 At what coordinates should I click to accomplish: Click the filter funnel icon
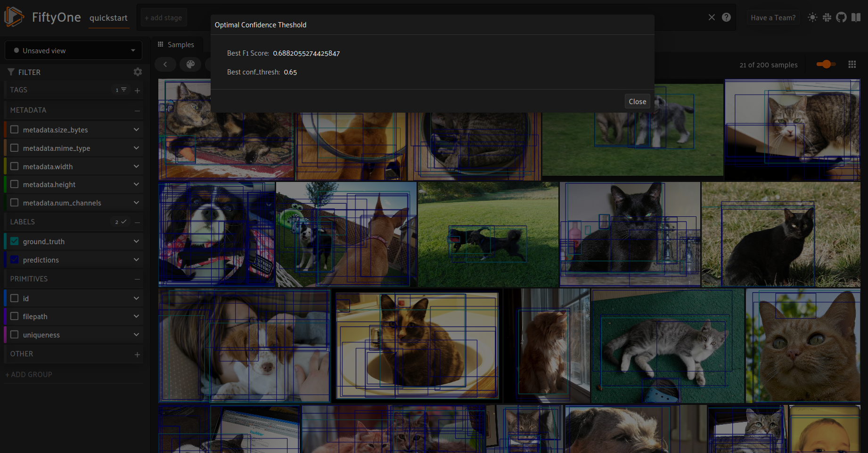(x=11, y=72)
